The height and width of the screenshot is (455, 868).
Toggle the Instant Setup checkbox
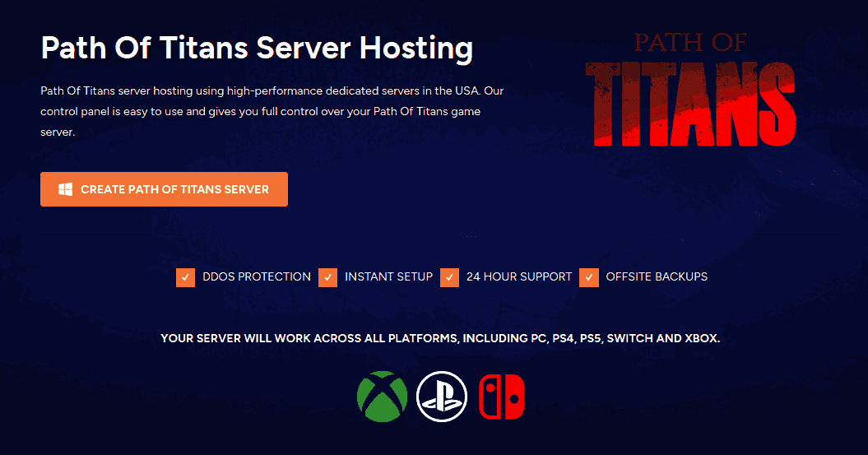click(x=327, y=277)
